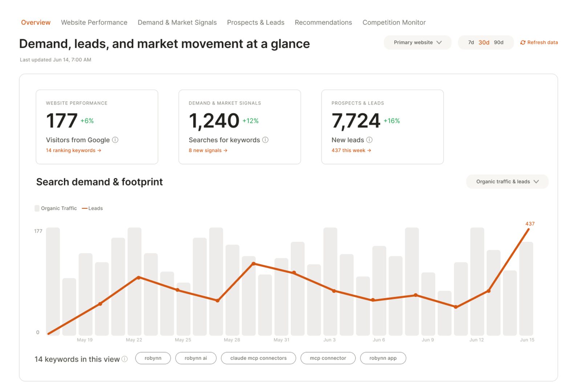Click the May 19 axis label
Image resolution: width=581 pixels, height=392 pixels.
85,340
